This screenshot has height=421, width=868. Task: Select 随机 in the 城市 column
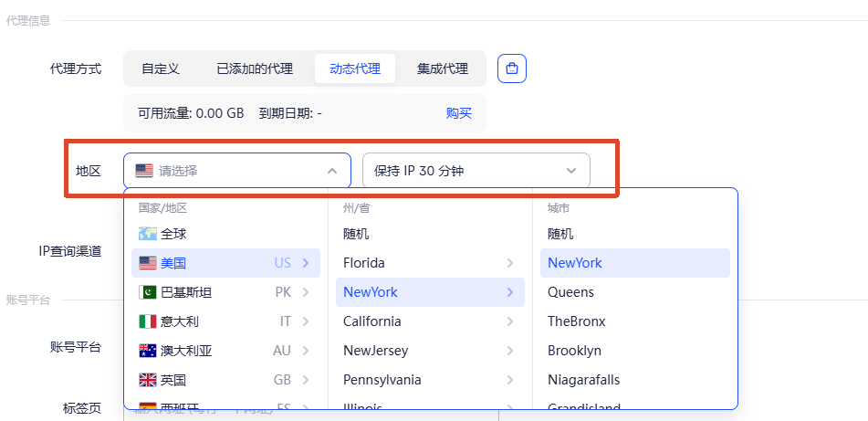pyautogui.click(x=635, y=234)
